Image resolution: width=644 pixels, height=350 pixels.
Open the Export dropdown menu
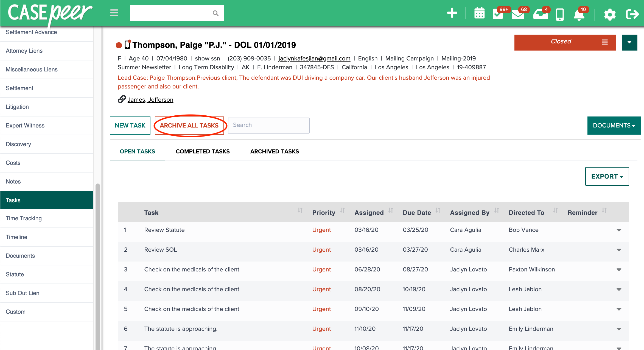607,176
